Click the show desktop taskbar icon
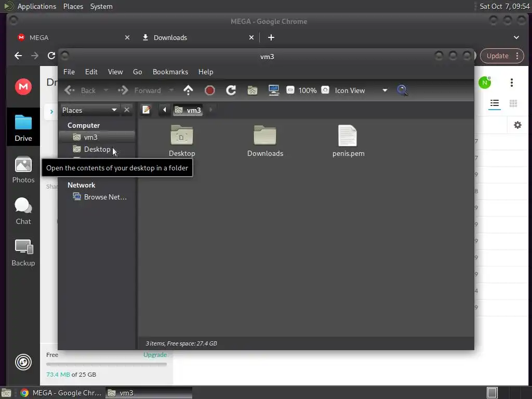This screenshot has height=399, width=532. point(6,393)
